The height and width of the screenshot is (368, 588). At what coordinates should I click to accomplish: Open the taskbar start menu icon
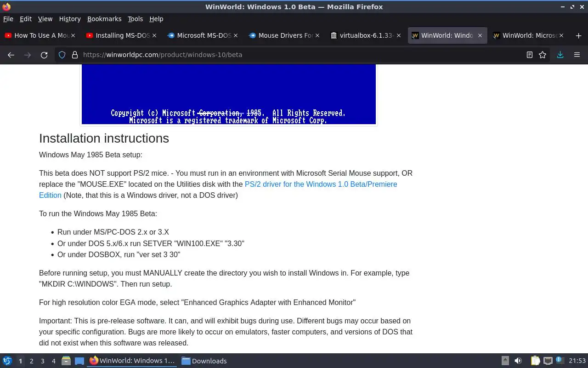pyautogui.click(x=7, y=361)
